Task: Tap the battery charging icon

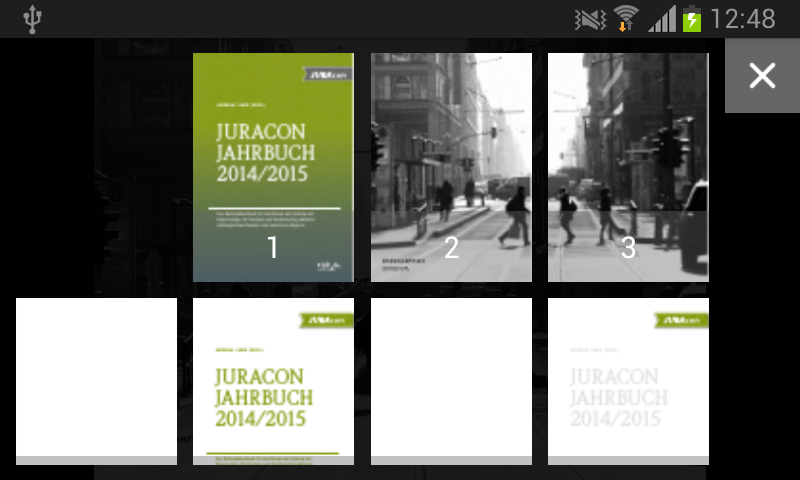Action: tap(692, 19)
